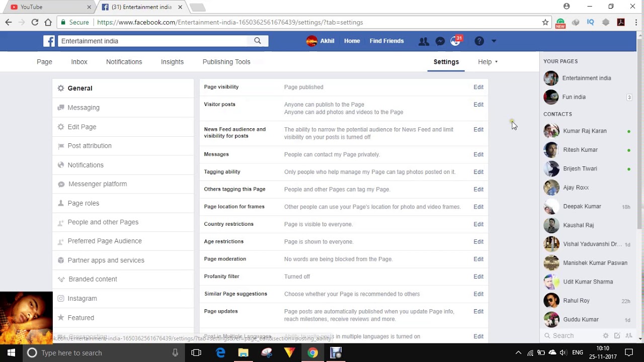
Task: Click Facebook search input field
Action: 152,41
